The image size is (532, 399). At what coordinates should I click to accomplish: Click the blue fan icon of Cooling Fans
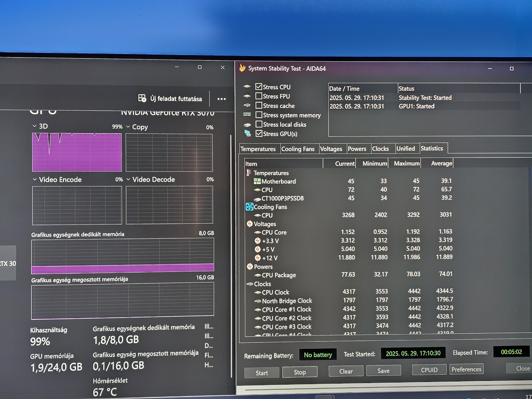[249, 207]
